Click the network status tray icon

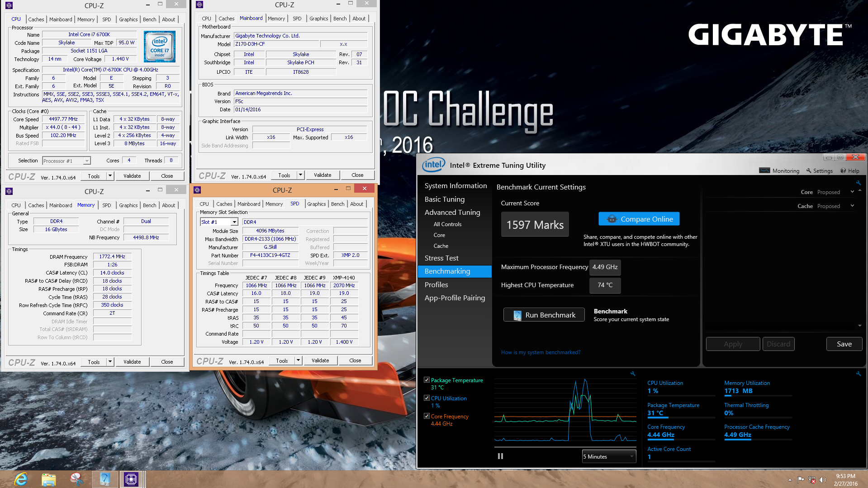tap(812, 480)
